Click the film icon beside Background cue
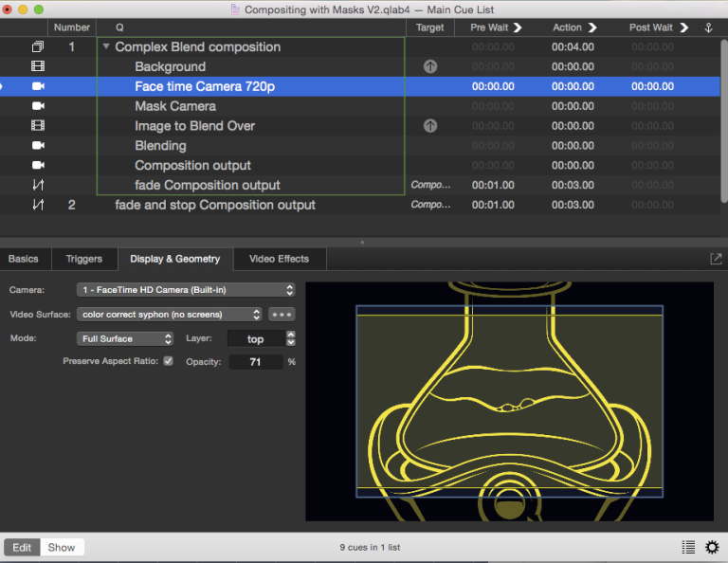Viewport: 728px width, 563px height. [38, 67]
